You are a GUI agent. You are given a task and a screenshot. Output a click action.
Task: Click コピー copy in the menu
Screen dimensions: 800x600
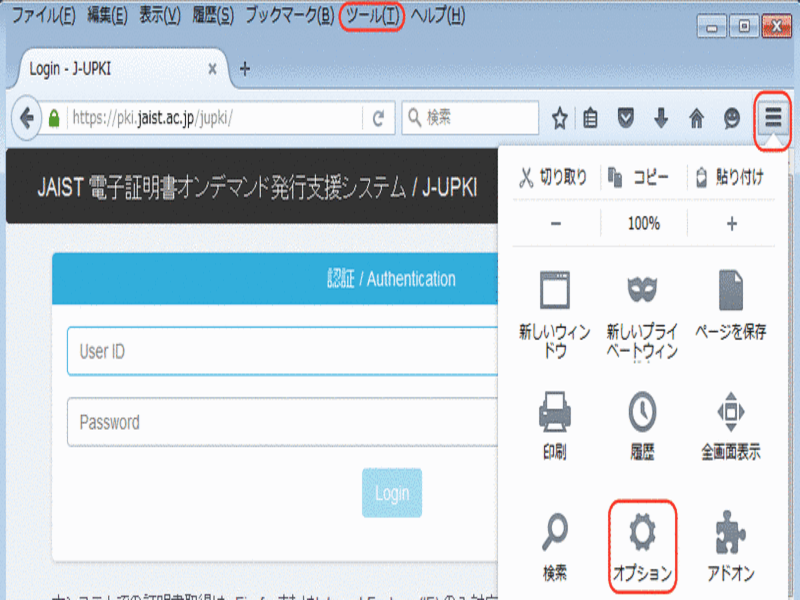(x=640, y=177)
